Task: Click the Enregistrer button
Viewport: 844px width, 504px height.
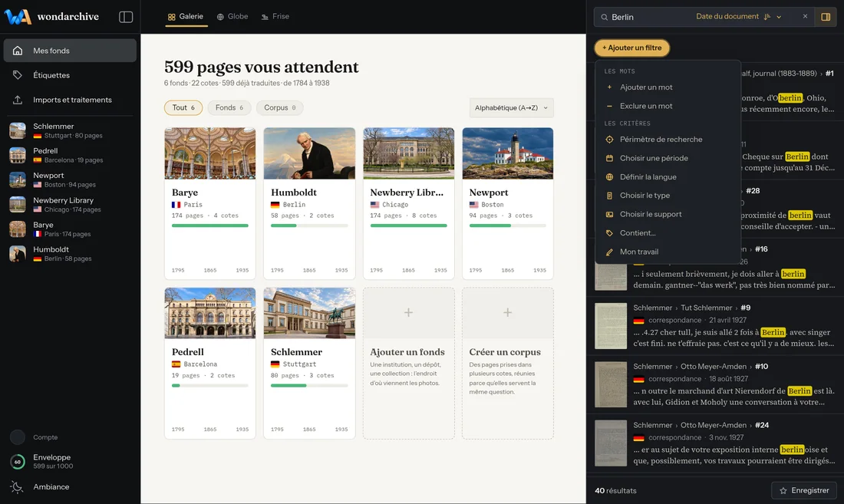Action: pyautogui.click(x=804, y=490)
